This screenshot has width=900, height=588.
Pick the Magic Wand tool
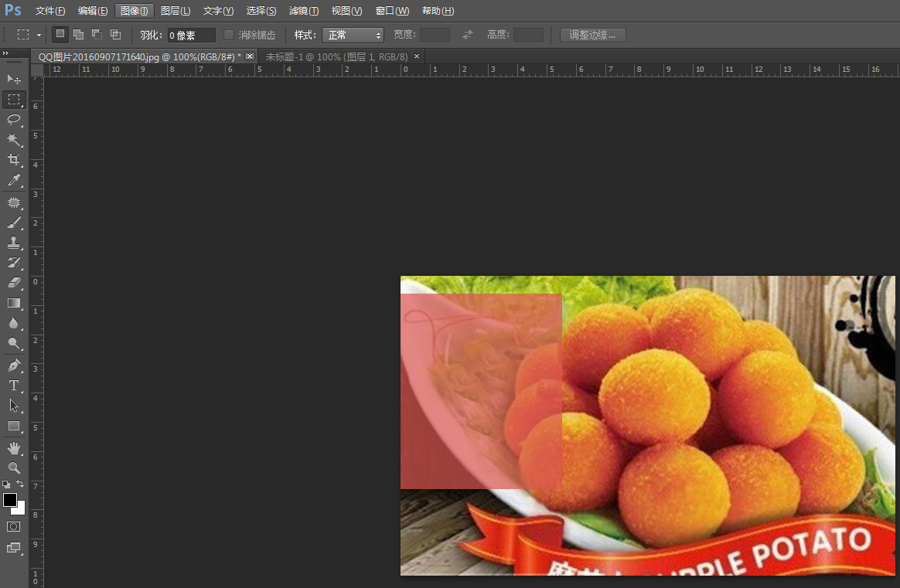click(14, 139)
